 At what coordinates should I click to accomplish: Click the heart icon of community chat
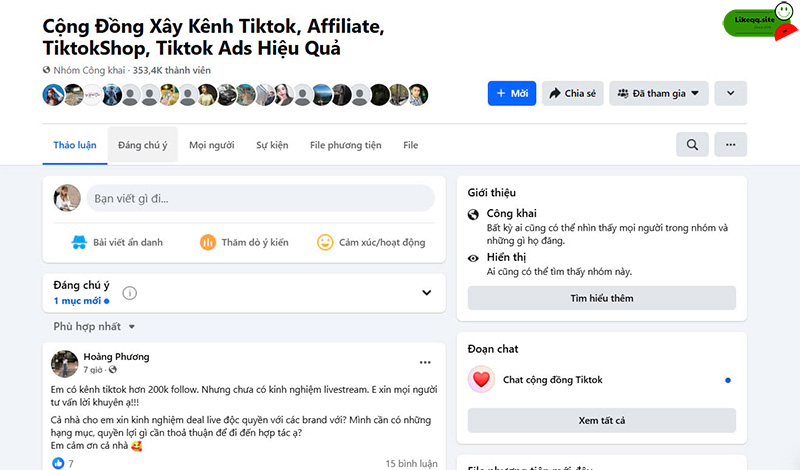[x=481, y=379]
